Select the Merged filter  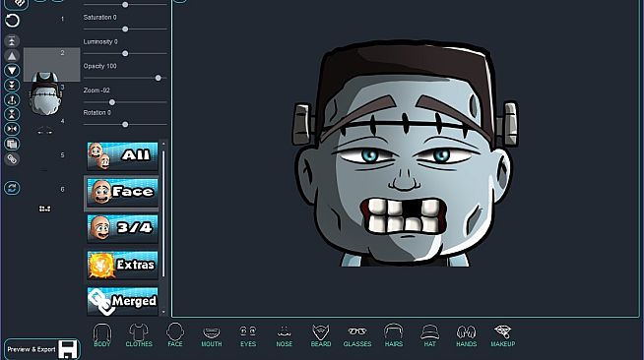pos(122,301)
